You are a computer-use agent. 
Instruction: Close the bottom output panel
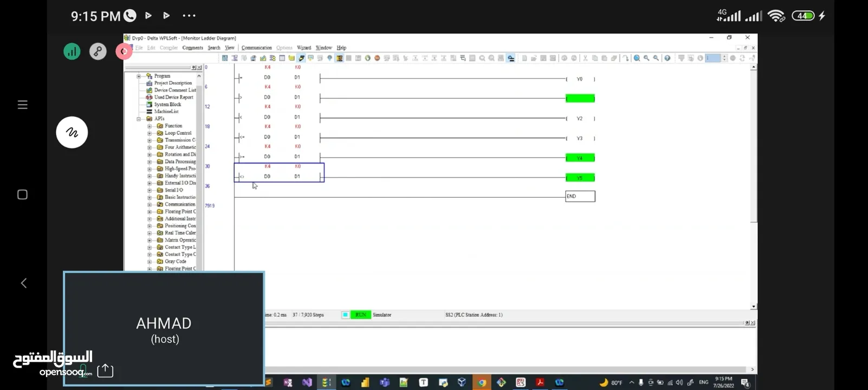tap(753, 323)
